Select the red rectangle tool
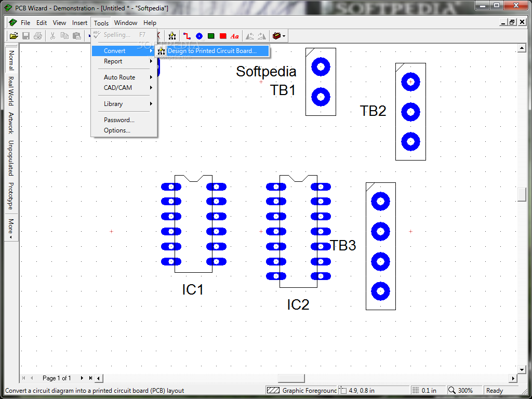The width and height of the screenshot is (532, 399). click(223, 36)
